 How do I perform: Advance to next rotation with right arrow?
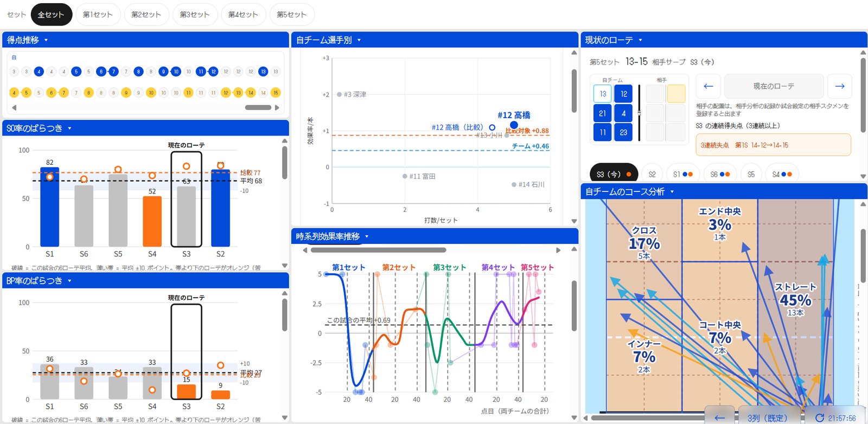tap(840, 86)
